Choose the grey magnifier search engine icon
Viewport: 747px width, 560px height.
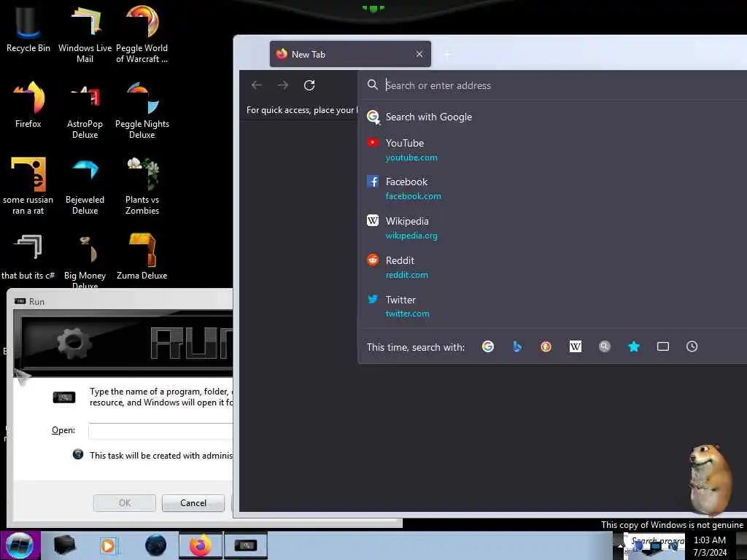(x=605, y=346)
